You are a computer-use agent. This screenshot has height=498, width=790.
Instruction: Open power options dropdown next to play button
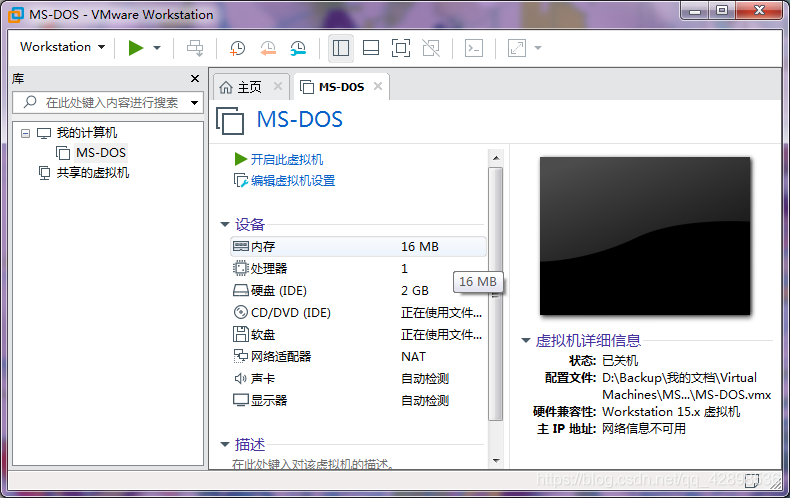(x=157, y=48)
